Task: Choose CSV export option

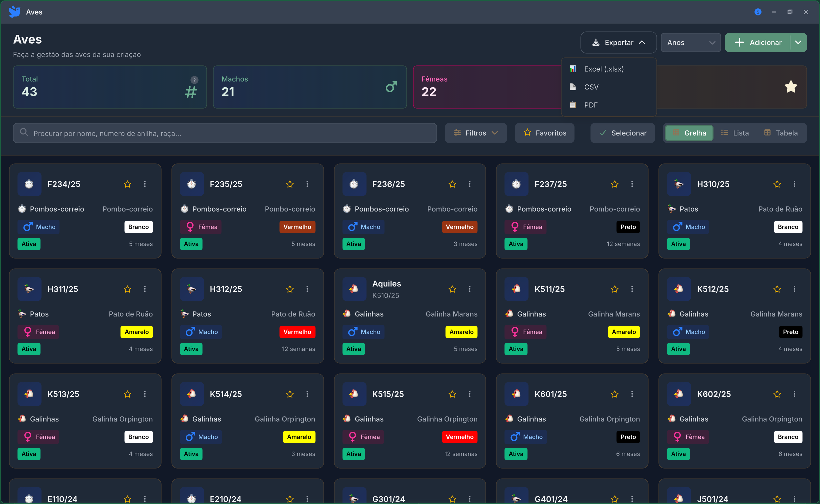Action: coord(609,87)
